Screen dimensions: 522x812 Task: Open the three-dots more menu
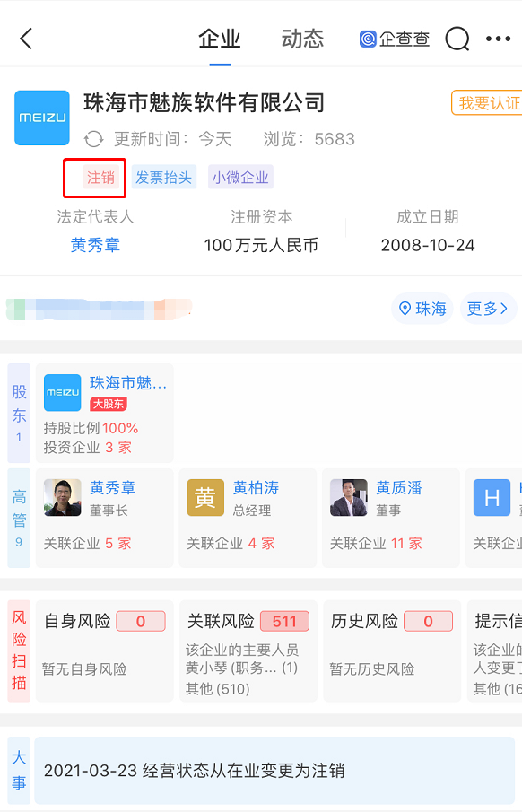click(x=498, y=39)
